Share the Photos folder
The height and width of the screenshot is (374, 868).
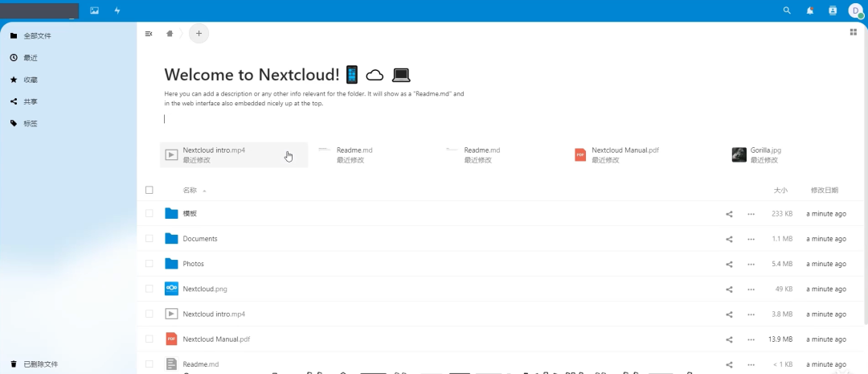click(729, 265)
